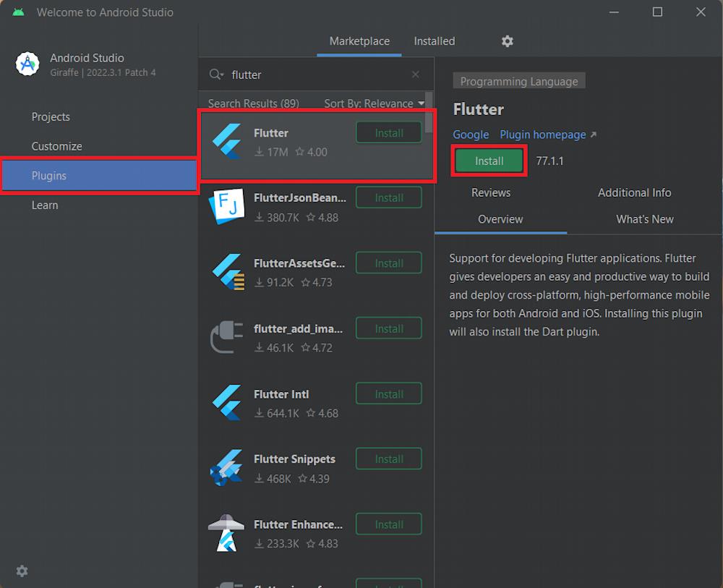The image size is (723, 588).
Task: Select the FlutterJsonBean row title
Action: coord(300,198)
